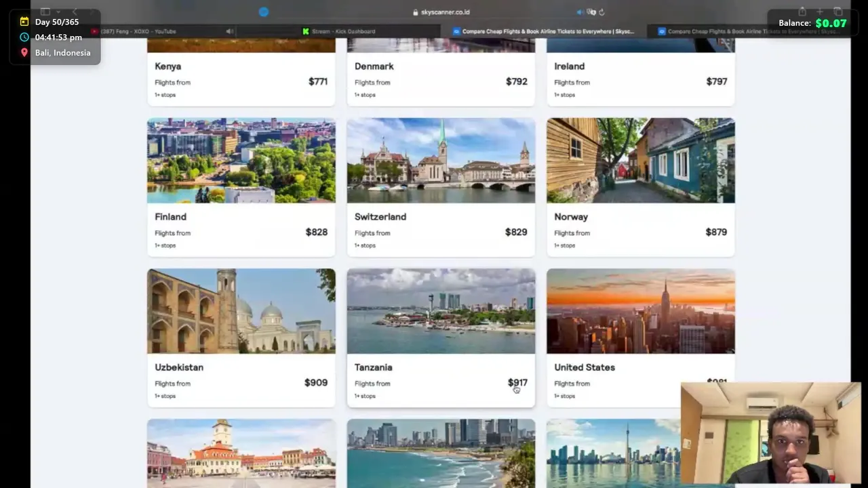
Task: Go back with the Safari back arrow
Action: pos(75,12)
